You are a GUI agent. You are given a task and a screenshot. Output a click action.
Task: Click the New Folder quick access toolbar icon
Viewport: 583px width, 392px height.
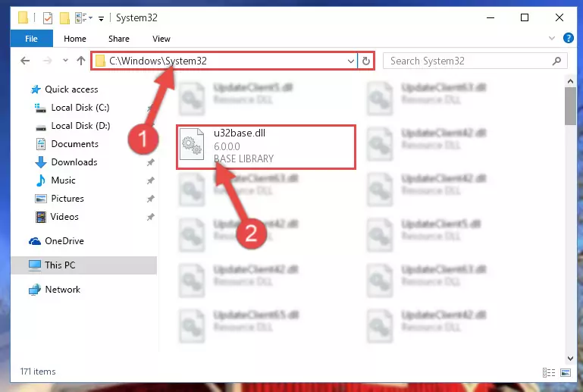click(64, 18)
